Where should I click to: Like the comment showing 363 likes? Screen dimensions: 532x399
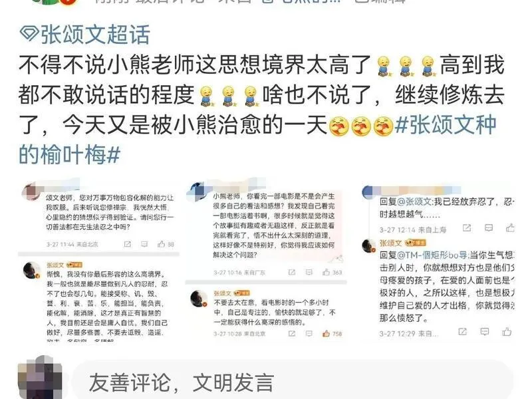tap(326, 272)
